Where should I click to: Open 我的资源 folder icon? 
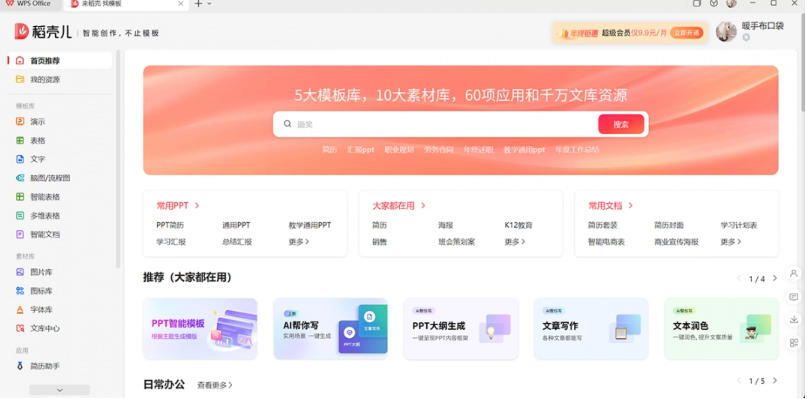pyautogui.click(x=20, y=80)
